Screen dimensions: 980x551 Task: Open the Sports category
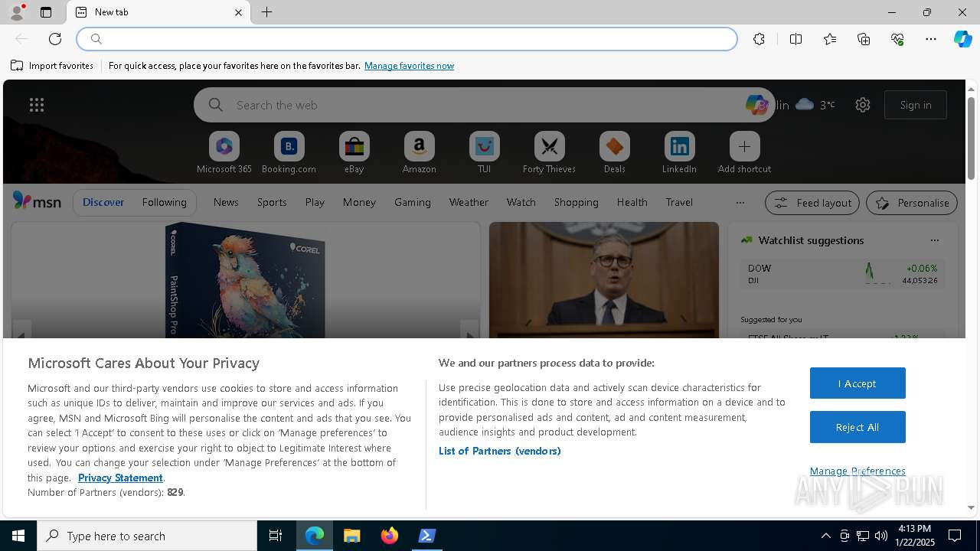pyautogui.click(x=272, y=202)
